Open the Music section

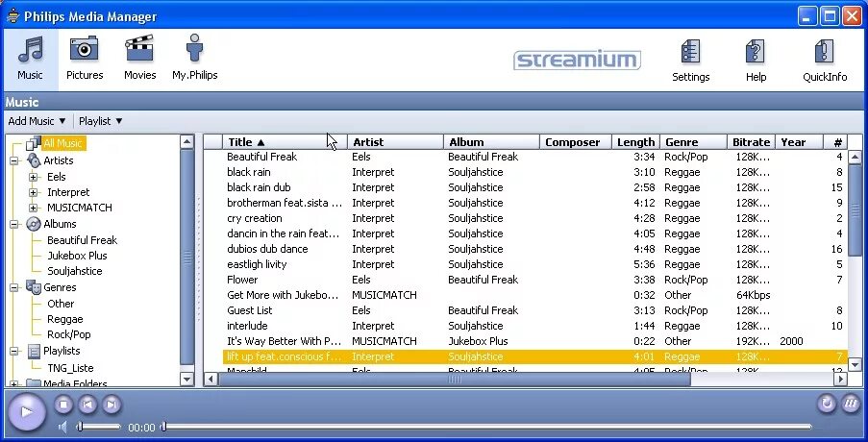[x=30, y=59]
